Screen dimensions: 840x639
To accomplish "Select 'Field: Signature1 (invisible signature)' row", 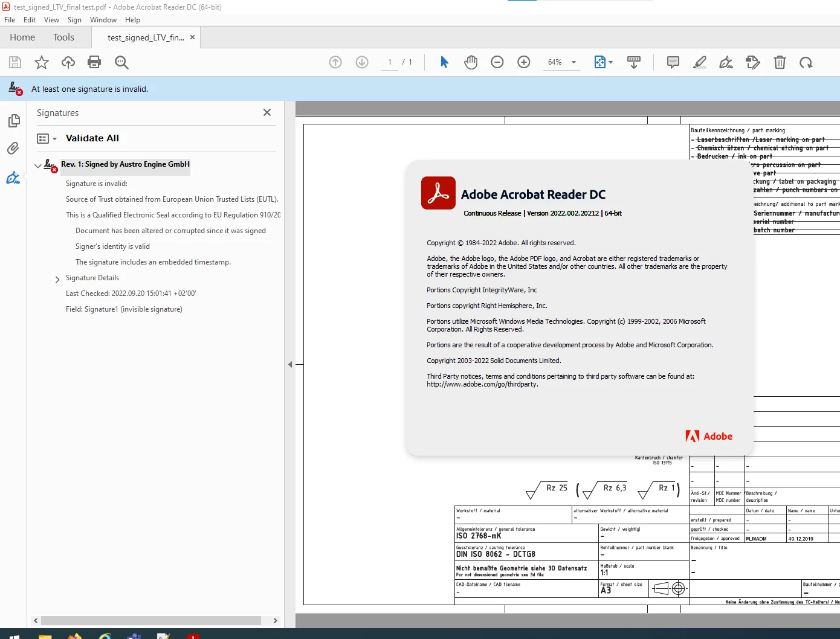I will [124, 309].
